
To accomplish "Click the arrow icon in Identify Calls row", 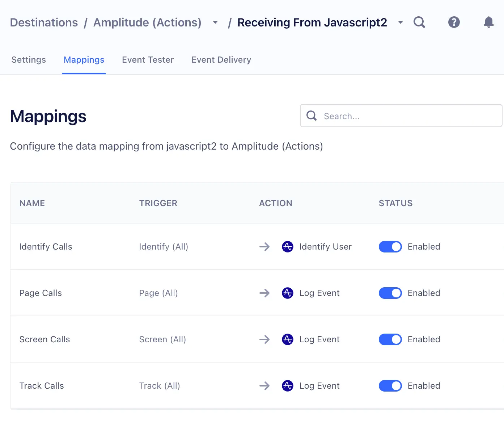I will (x=265, y=247).
